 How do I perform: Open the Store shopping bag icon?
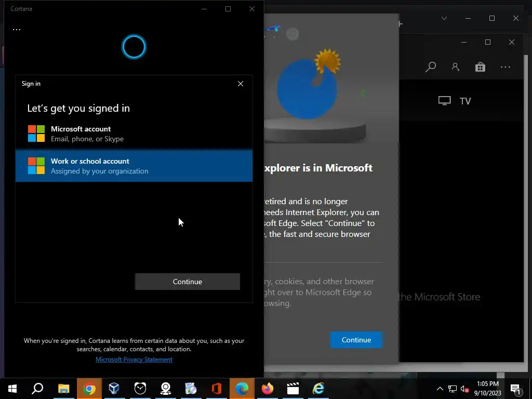480,67
